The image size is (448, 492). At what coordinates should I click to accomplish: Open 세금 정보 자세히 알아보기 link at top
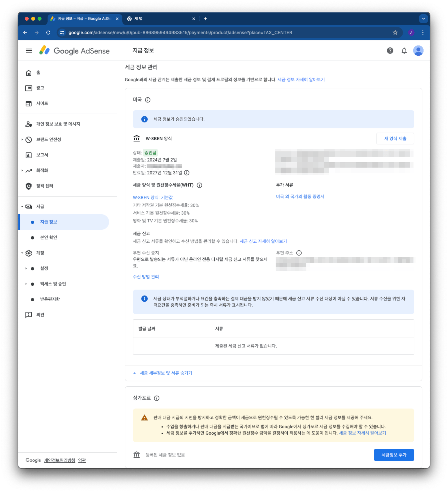[x=301, y=80]
